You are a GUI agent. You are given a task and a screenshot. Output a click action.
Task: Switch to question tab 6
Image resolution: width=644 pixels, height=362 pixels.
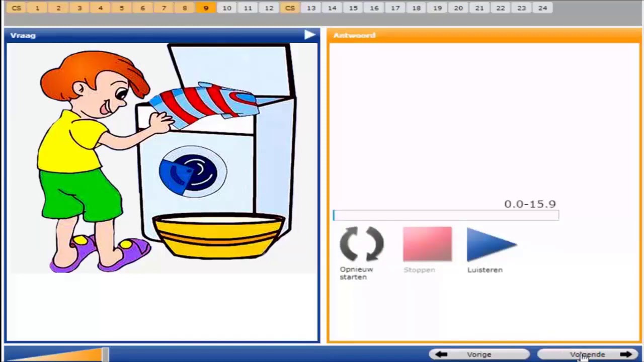pos(143,8)
